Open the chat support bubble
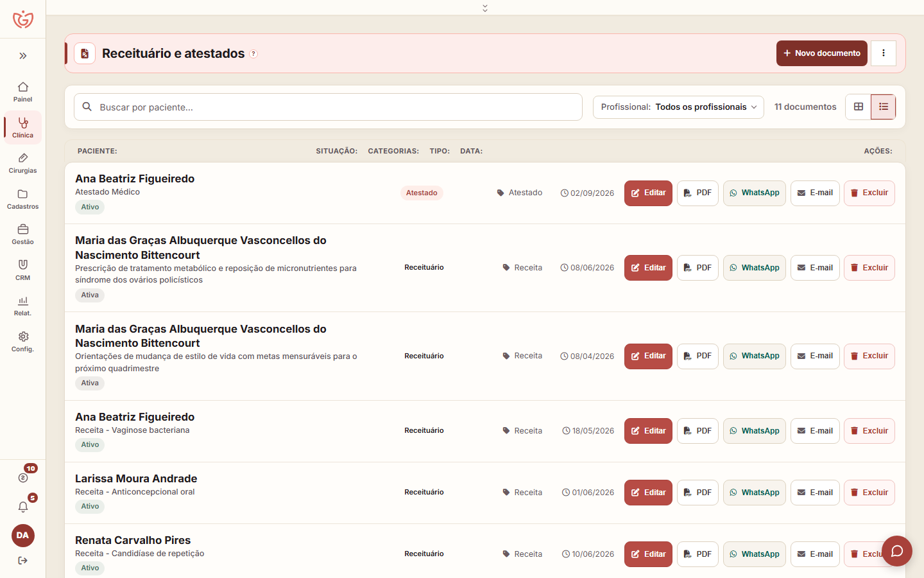 pyautogui.click(x=897, y=551)
